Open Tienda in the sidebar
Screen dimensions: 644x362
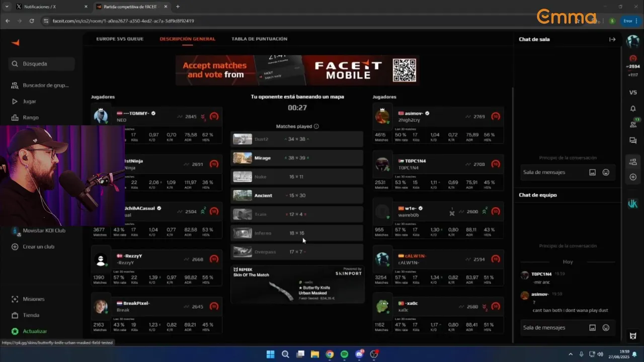[x=25, y=315]
